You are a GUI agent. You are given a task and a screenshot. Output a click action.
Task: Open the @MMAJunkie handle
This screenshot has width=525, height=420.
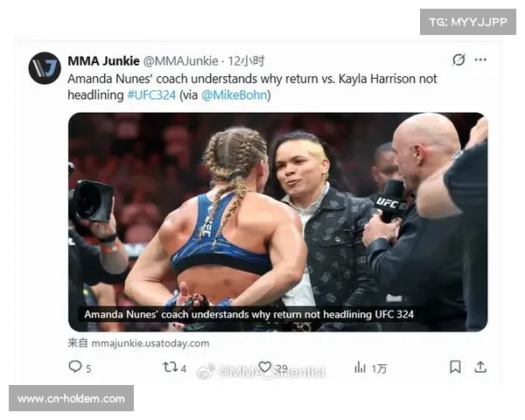coord(181,61)
